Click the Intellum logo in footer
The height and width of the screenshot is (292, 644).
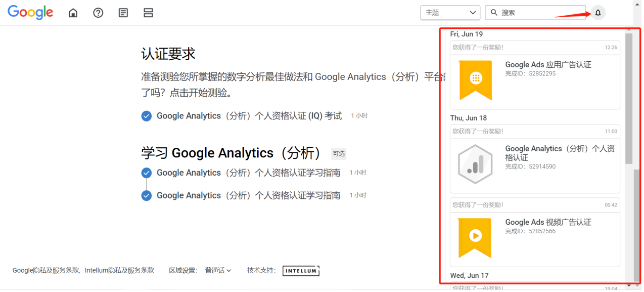click(x=301, y=271)
